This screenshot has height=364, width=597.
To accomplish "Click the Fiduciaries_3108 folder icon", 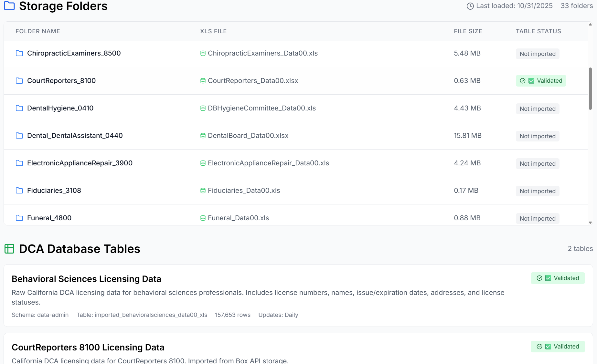I will click(19, 191).
